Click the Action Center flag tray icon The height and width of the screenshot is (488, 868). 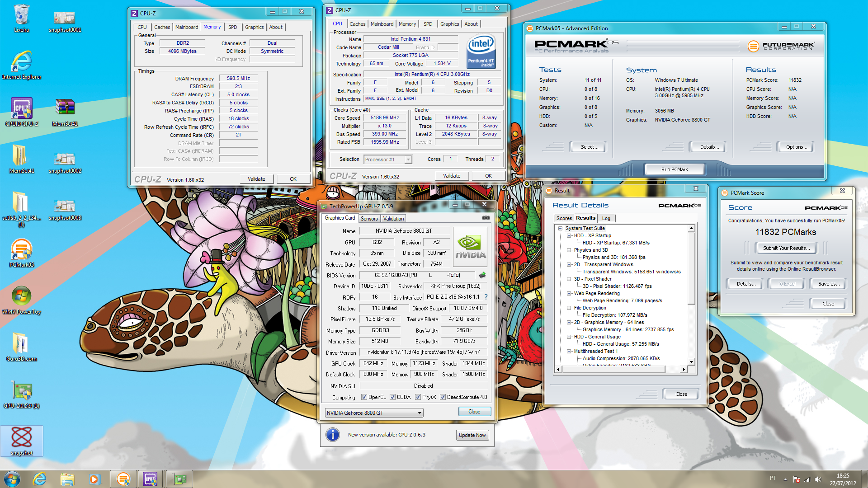point(796,479)
